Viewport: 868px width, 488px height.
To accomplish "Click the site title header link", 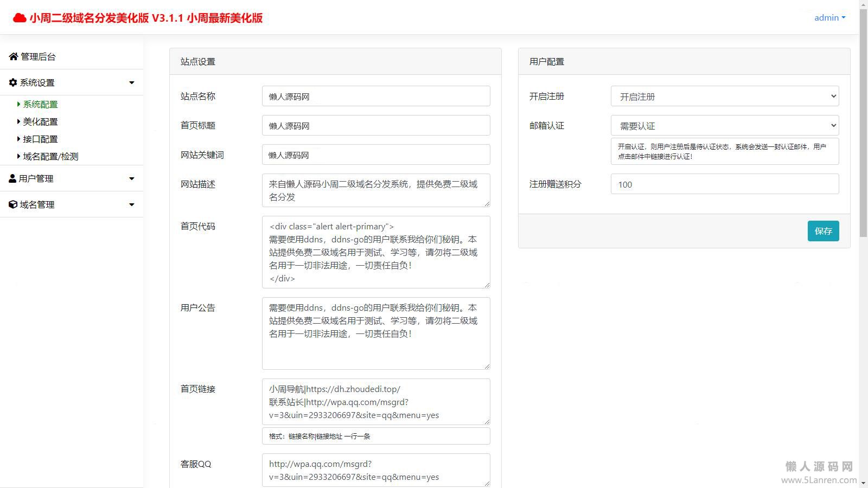I will tap(146, 18).
